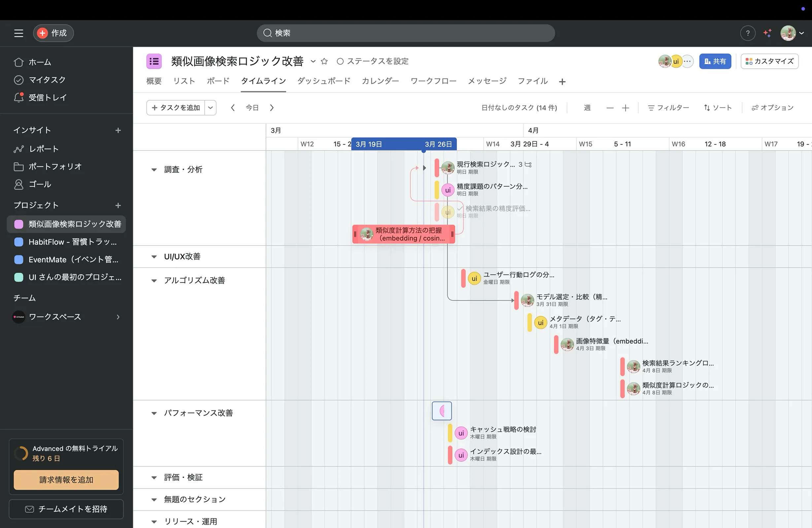Select 類似画像検索ロジック改善 project in sidebar

[x=66, y=224]
